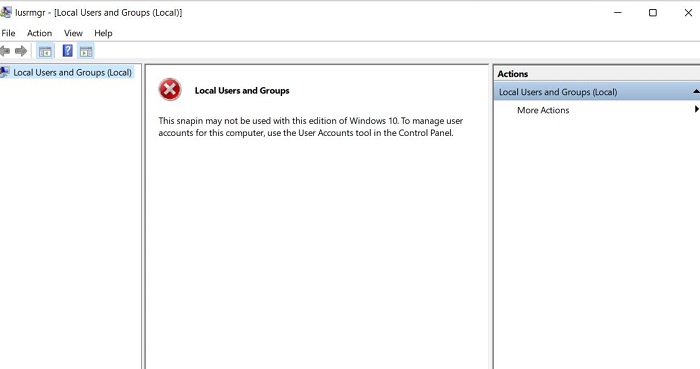This screenshot has width=700, height=369.
Task: Click the bold Local Users and Groups heading
Action: point(242,91)
